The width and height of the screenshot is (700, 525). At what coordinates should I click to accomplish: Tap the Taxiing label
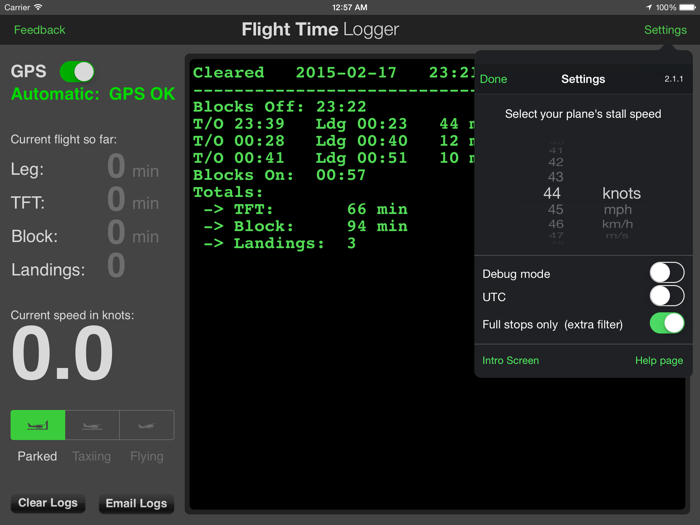(x=92, y=456)
